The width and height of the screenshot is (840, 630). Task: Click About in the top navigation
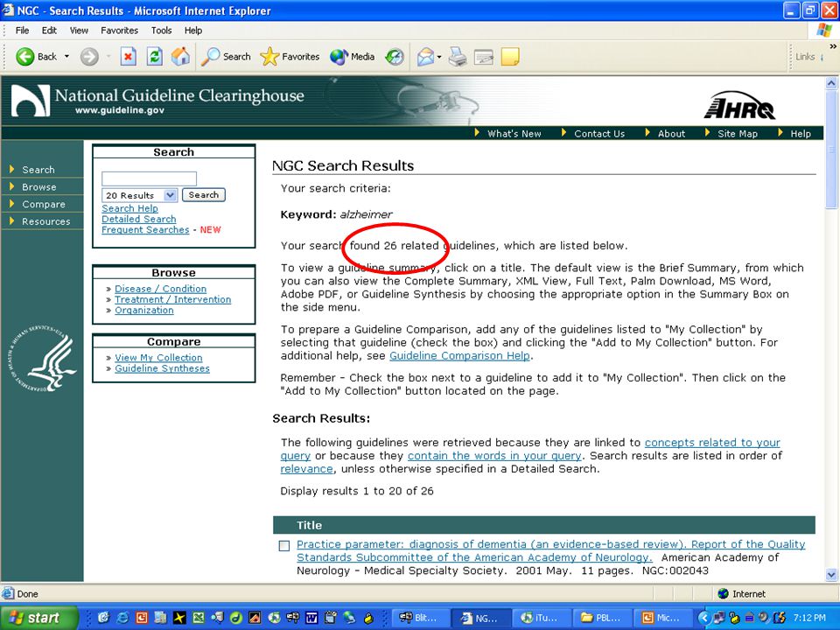point(671,134)
